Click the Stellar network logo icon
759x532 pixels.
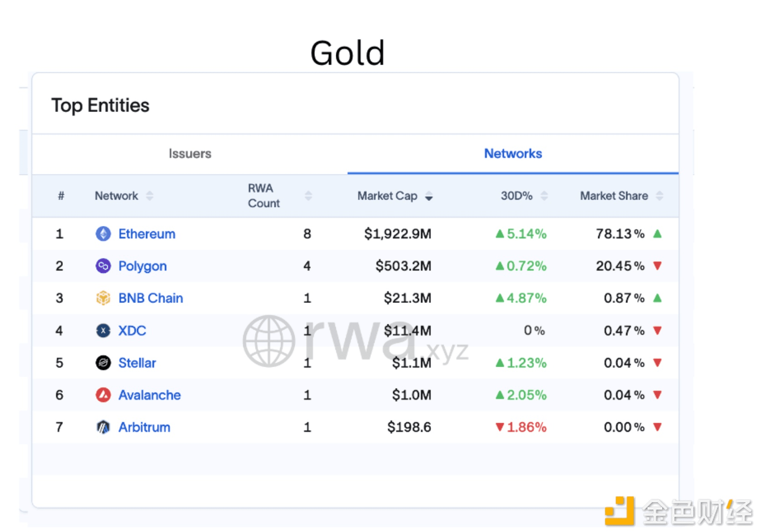pos(103,363)
